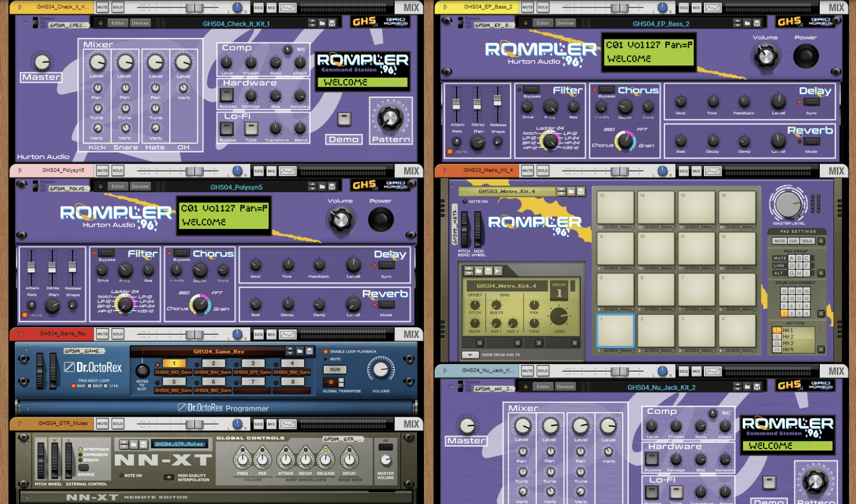Toggle Filter Bypass on GHS04_EP_Bass_2
The height and width of the screenshot is (504, 856).
tap(531, 89)
